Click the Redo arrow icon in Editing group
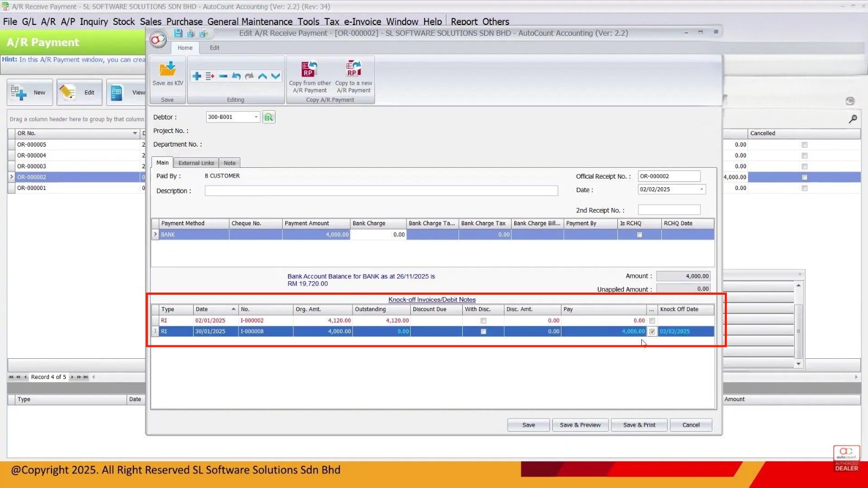Image resolution: width=868 pixels, height=488 pixels. point(250,77)
